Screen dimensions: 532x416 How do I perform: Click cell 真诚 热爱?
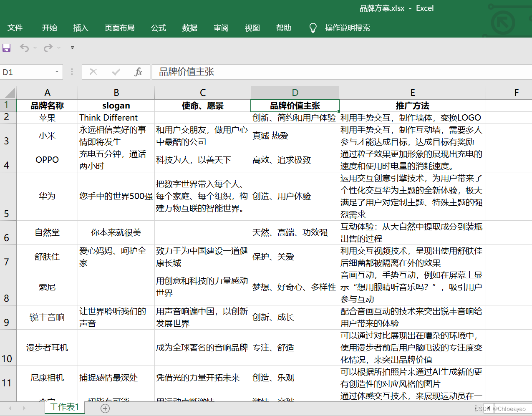[295, 136]
